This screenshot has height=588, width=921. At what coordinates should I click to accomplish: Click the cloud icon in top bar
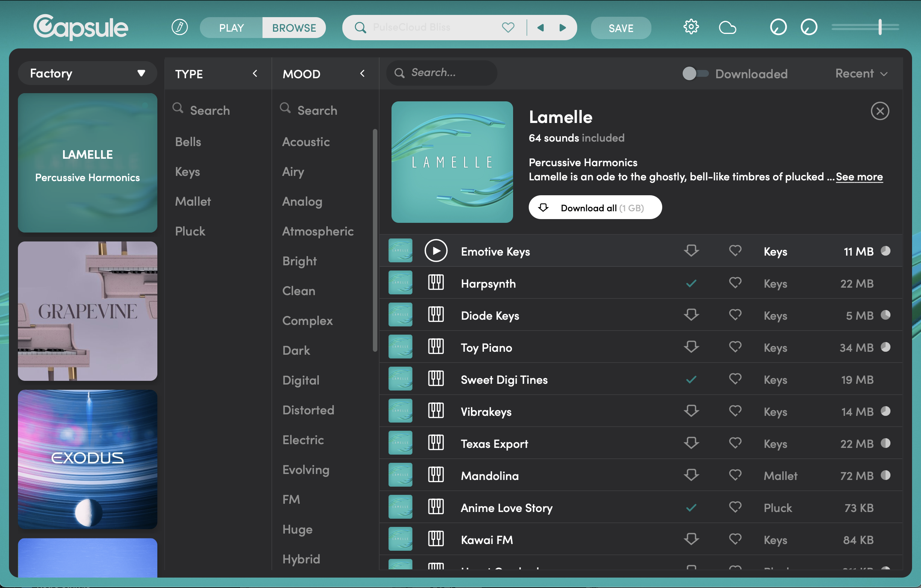(727, 28)
